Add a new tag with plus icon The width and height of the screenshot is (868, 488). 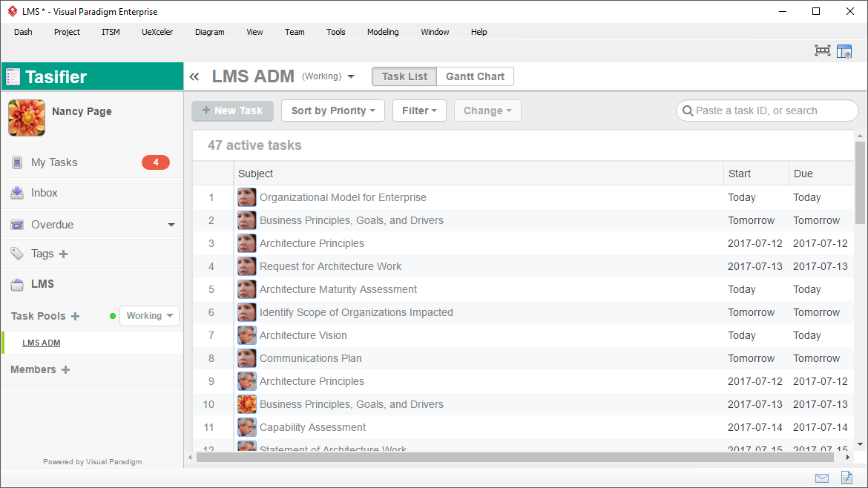coord(63,254)
